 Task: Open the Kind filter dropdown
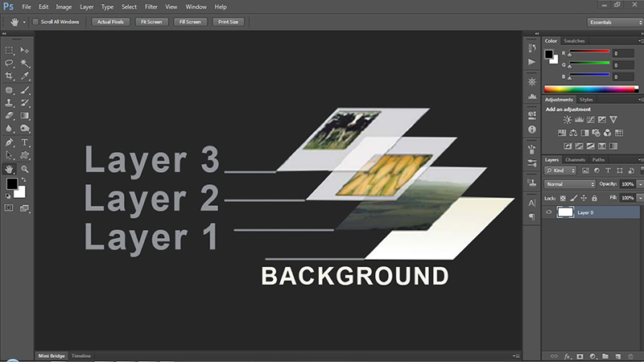[x=560, y=171]
